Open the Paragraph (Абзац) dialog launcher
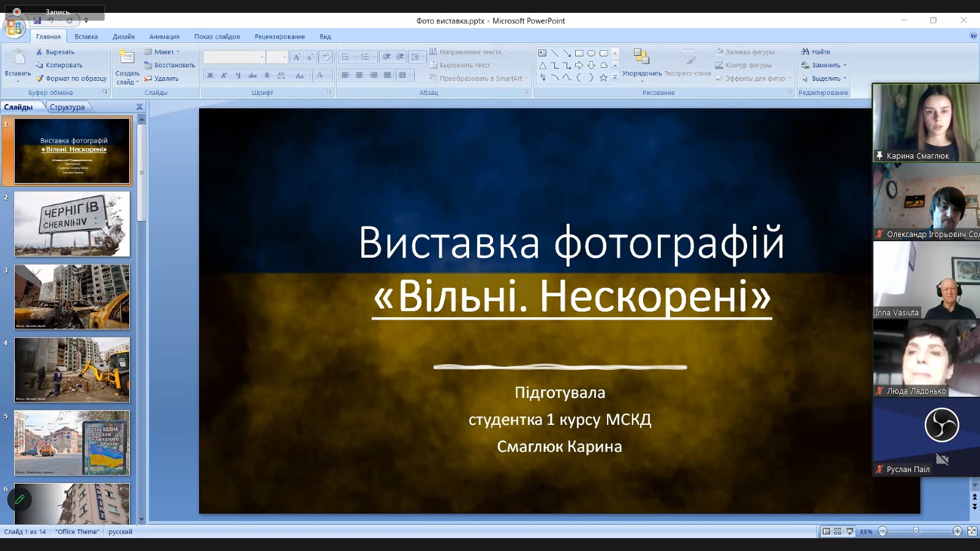This screenshot has width=980, height=551. click(x=526, y=92)
